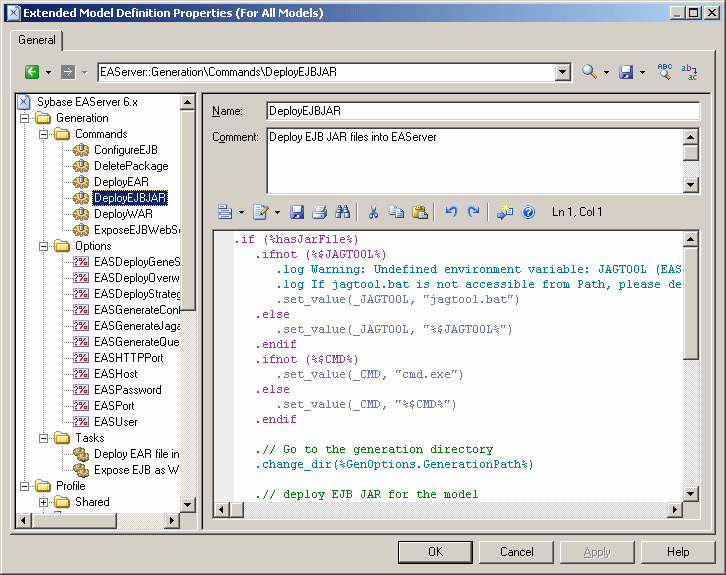
Task: Open the path combo box dropdown arrow
Action: 563,72
